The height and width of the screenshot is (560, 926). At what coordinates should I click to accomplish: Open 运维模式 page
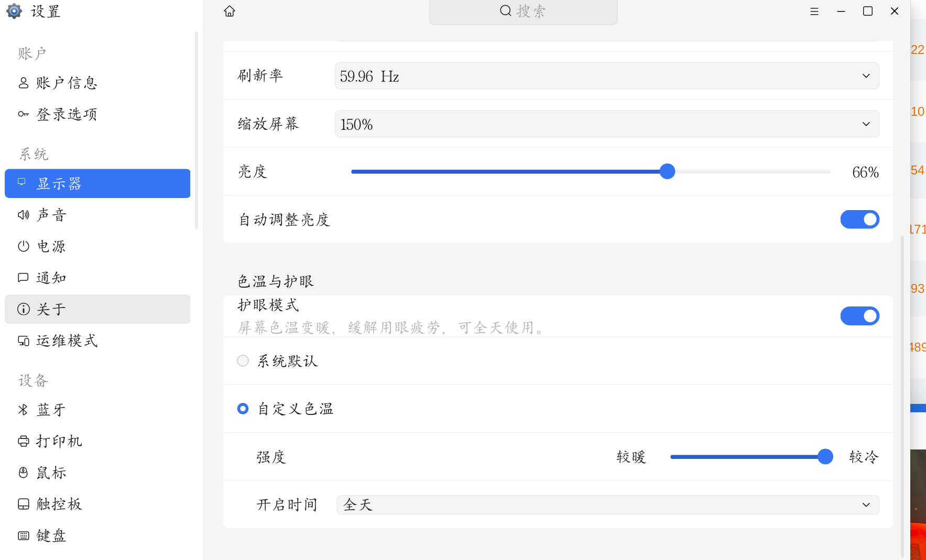click(x=97, y=341)
